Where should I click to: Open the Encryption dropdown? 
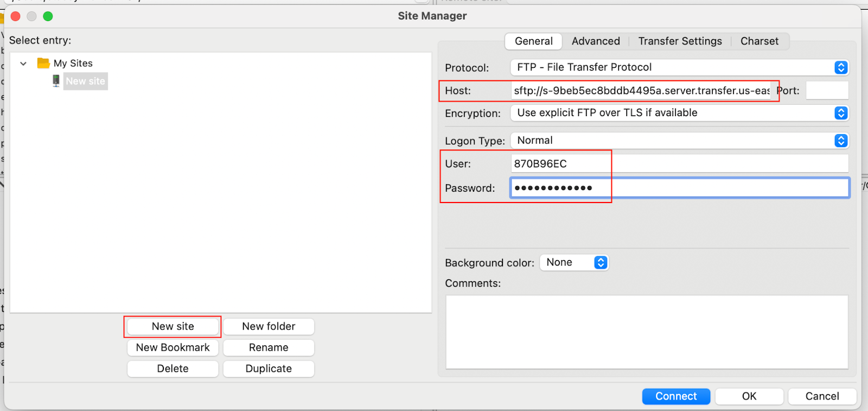click(679, 113)
